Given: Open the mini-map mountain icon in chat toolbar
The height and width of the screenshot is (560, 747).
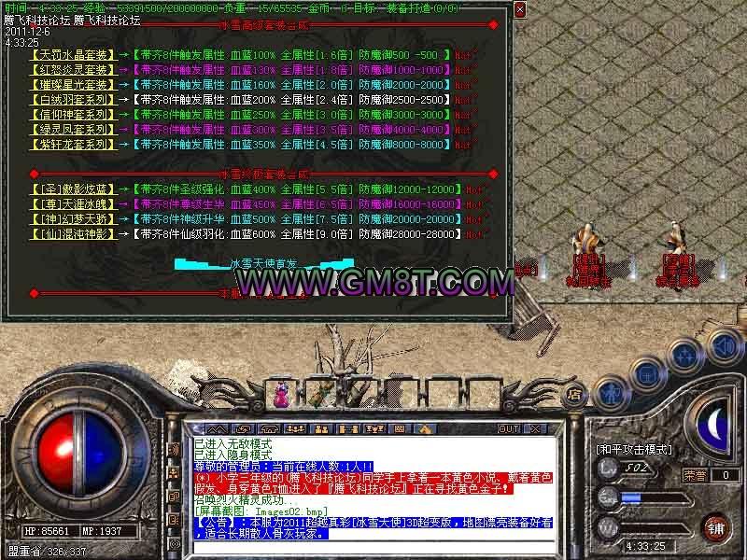Looking at the screenshot, I should click(216, 429).
